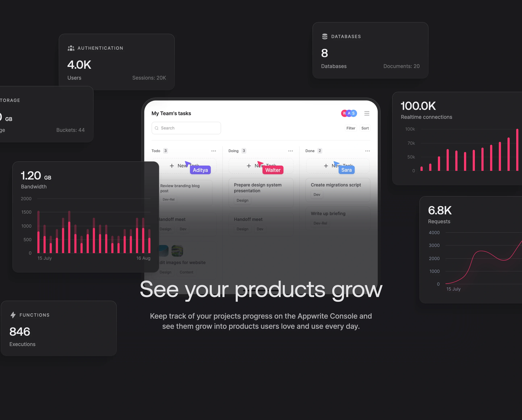Expand the Doing column options menu

(x=290, y=151)
